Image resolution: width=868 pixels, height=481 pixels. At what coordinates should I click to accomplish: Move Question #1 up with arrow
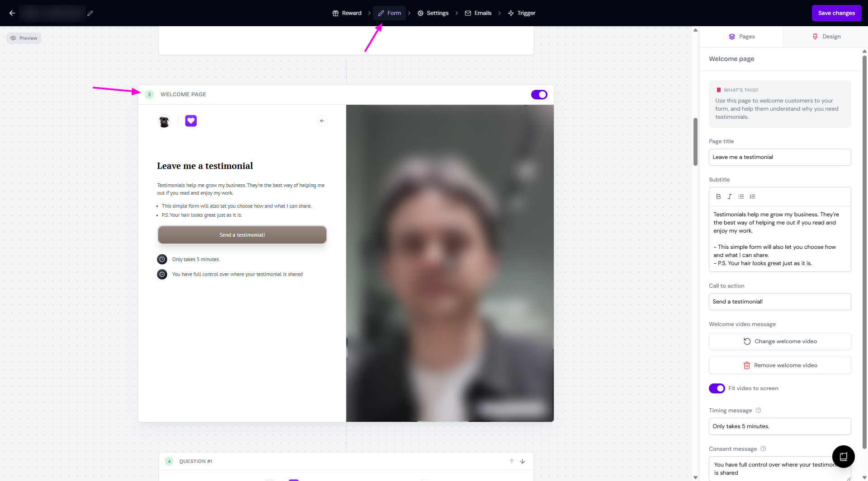coord(512,461)
